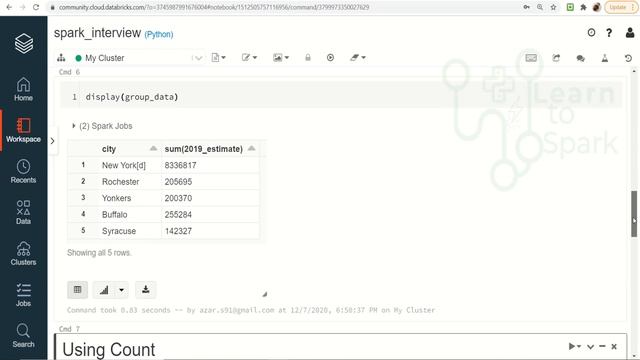Click the notebook permissions lock icon
The height and width of the screenshot is (360, 640).
pos(308,58)
